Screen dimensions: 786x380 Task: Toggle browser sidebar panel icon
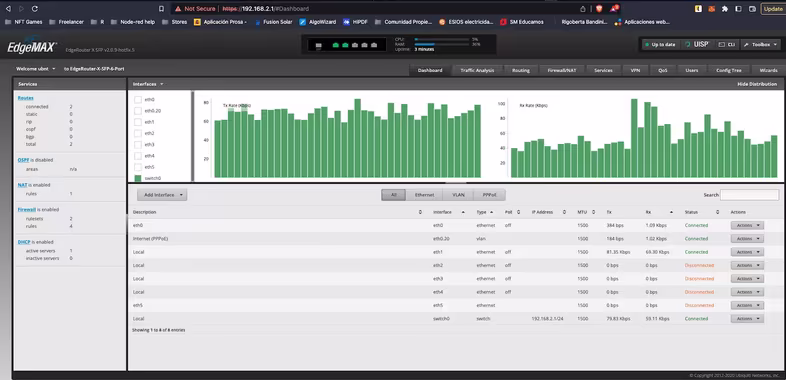(x=738, y=9)
